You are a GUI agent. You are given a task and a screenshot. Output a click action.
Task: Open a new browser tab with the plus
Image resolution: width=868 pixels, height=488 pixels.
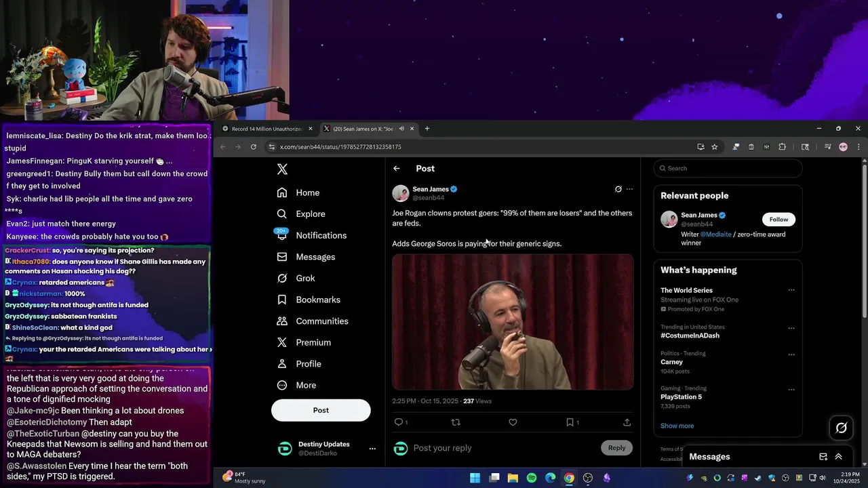click(427, 129)
